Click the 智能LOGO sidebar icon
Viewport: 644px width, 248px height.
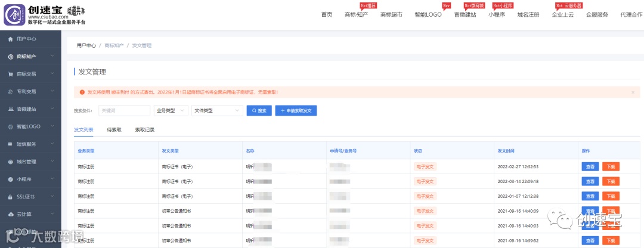tap(11, 126)
